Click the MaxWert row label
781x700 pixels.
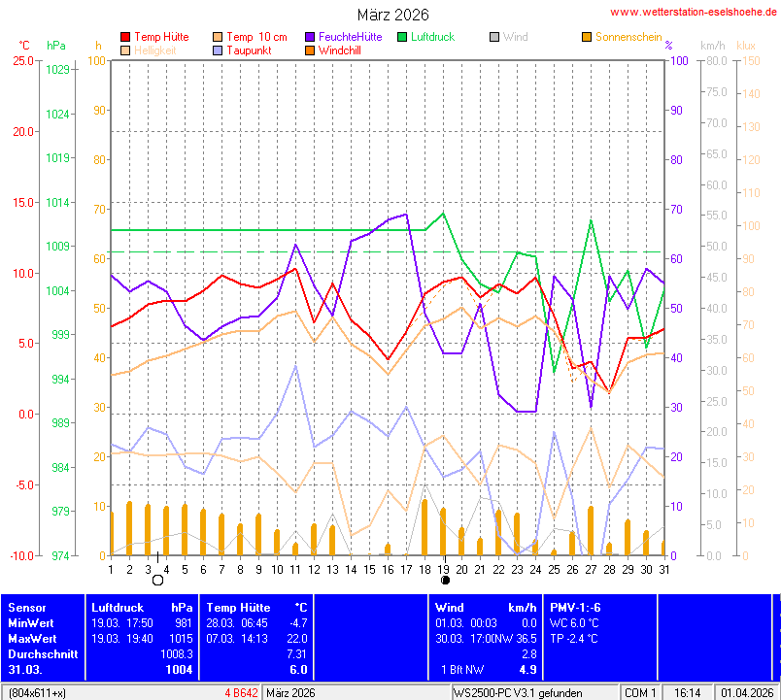tap(32, 639)
